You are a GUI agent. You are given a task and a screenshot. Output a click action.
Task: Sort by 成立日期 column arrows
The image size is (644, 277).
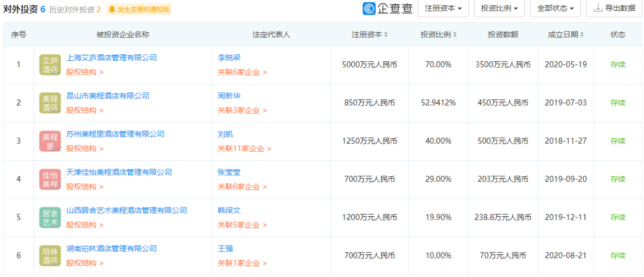583,35
